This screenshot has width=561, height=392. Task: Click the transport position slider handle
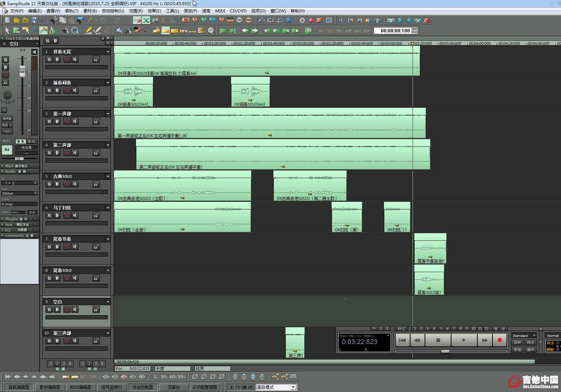445,351
